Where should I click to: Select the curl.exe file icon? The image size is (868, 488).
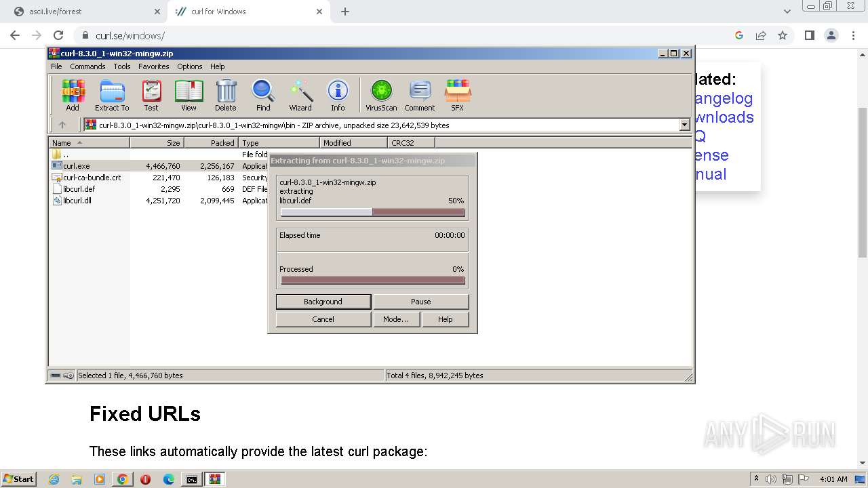click(57, 166)
